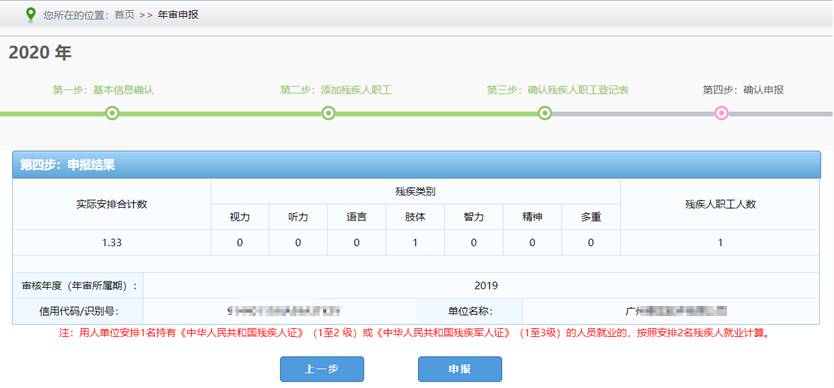Screen dimensions: 834x388
Task: Click the blurred credit code value
Action: click(x=284, y=311)
